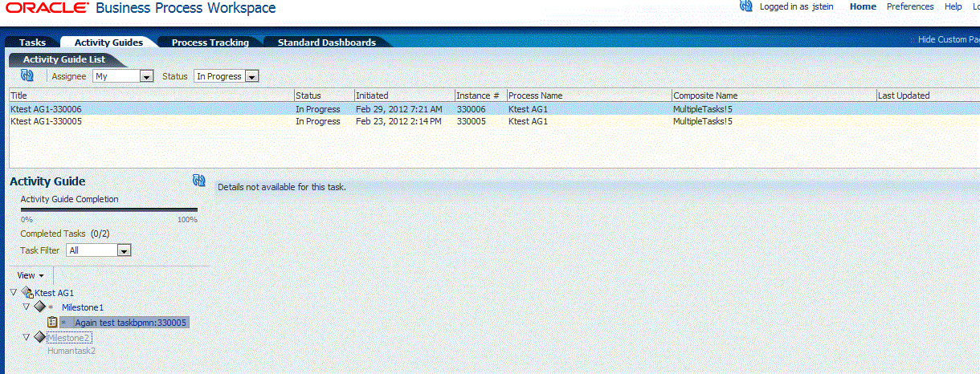Refresh the Activity Guide List
980x374 pixels.
[x=27, y=75]
